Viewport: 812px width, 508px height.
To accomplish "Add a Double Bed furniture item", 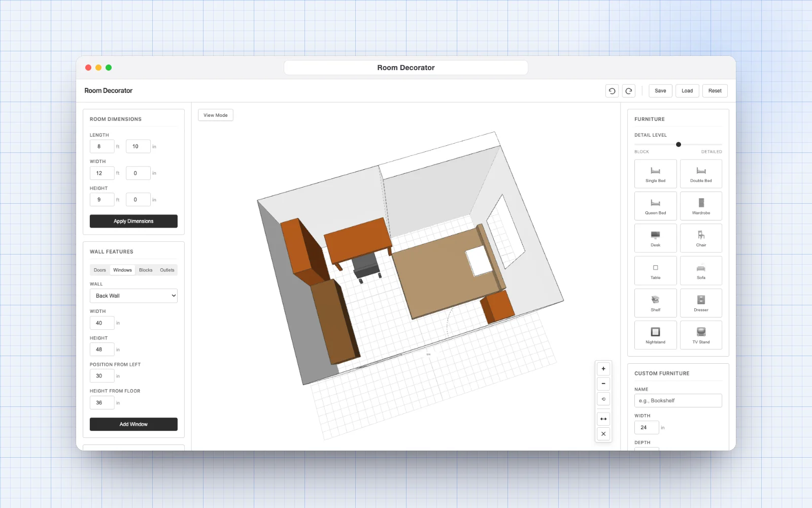I will (x=701, y=174).
